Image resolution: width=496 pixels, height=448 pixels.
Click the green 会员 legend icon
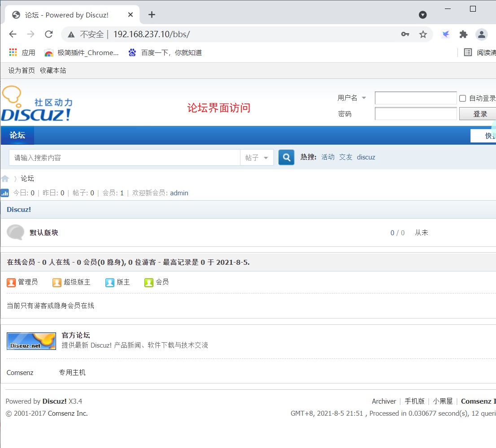click(149, 282)
